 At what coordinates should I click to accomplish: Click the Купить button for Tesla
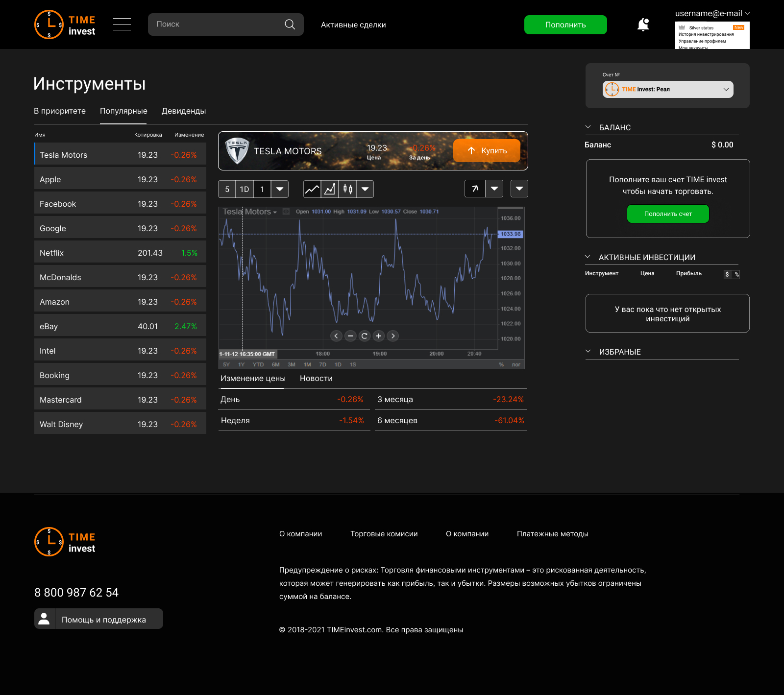tap(487, 151)
